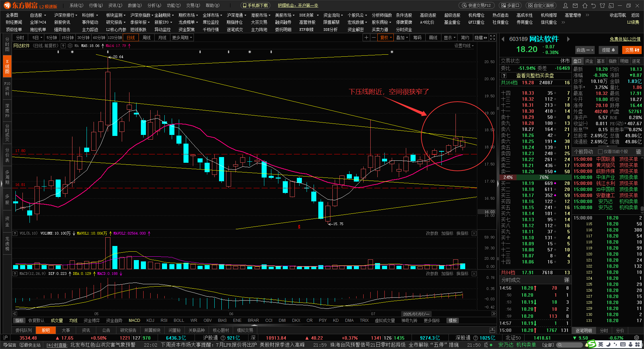Open 复权 dropdown
Viewport: 644px width, 349px height.
pyautogui.click(x=386, y=38)
